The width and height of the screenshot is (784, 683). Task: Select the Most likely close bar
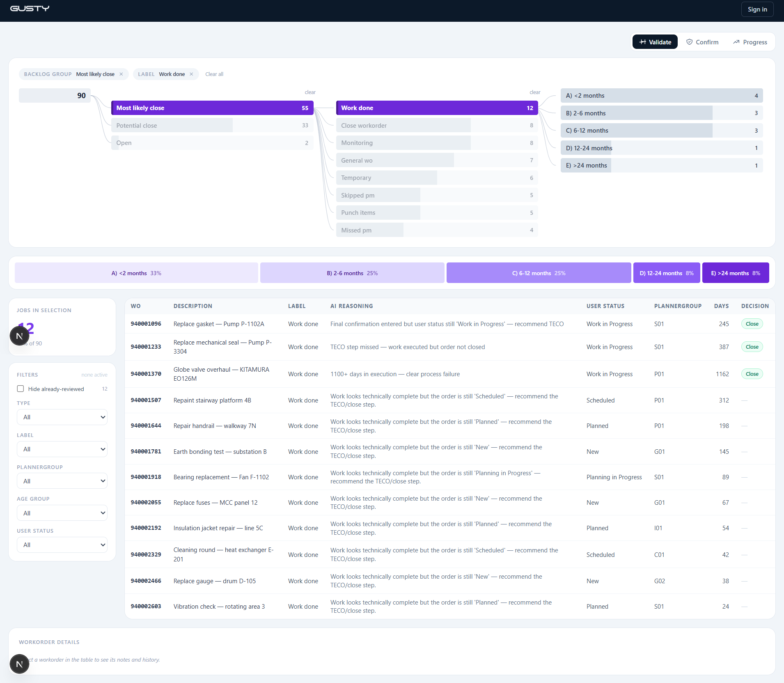tap(212, 108)
